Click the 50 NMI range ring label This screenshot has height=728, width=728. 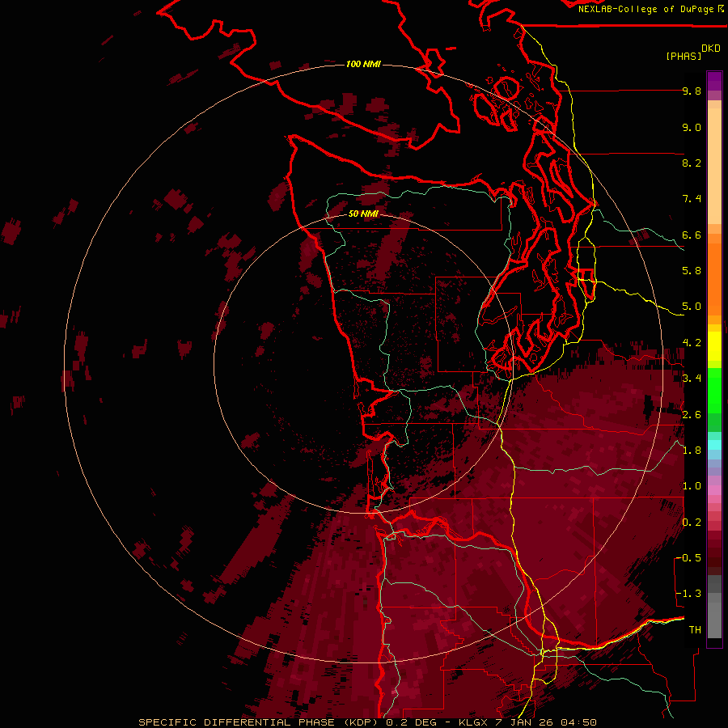point(363,214)
